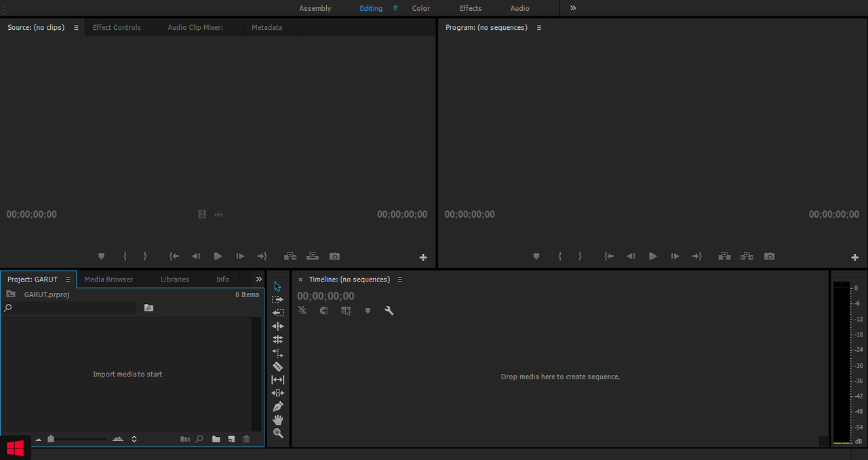Show overflow workspaces with double chevron

coord(573,8)
